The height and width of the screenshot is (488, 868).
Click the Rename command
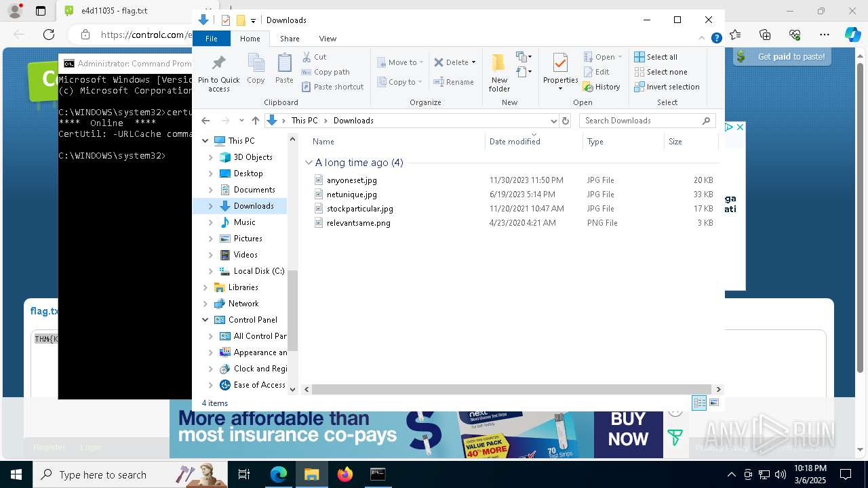pos(454,82)
